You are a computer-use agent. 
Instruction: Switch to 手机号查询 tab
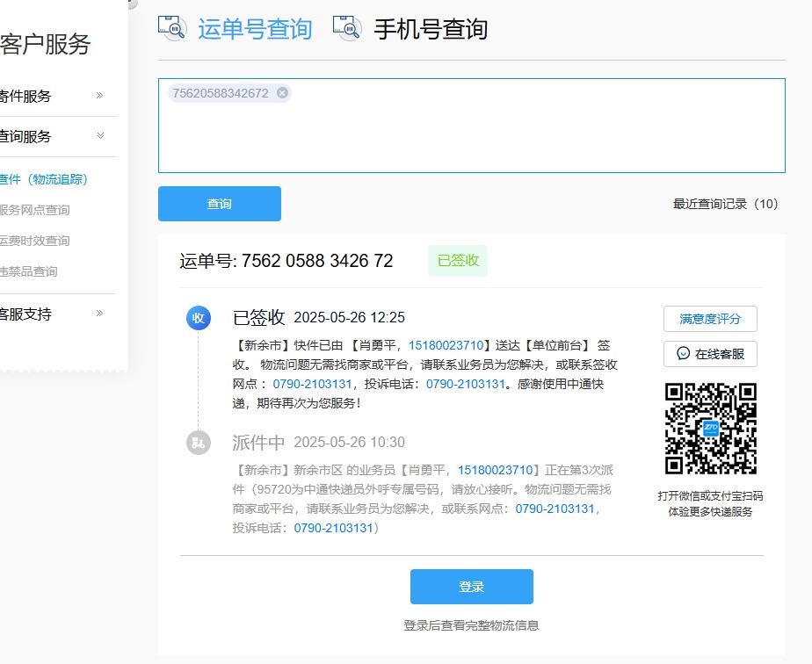point(431,28)
